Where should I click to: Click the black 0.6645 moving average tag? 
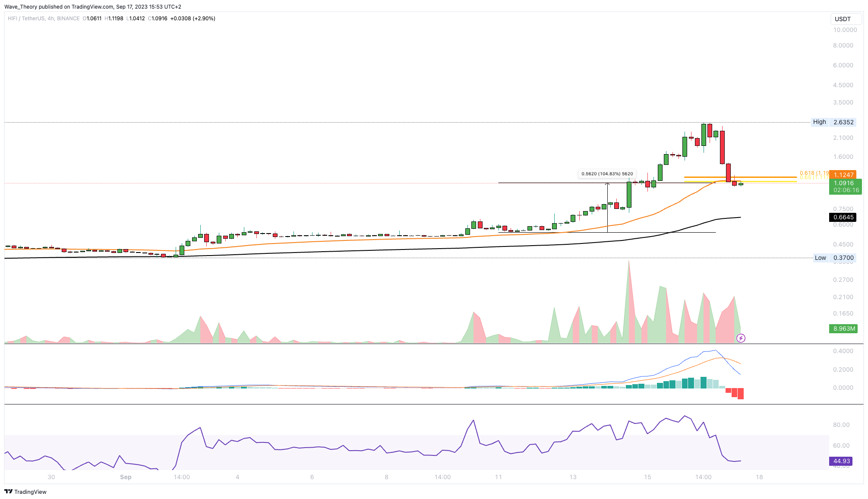(843, 217)
